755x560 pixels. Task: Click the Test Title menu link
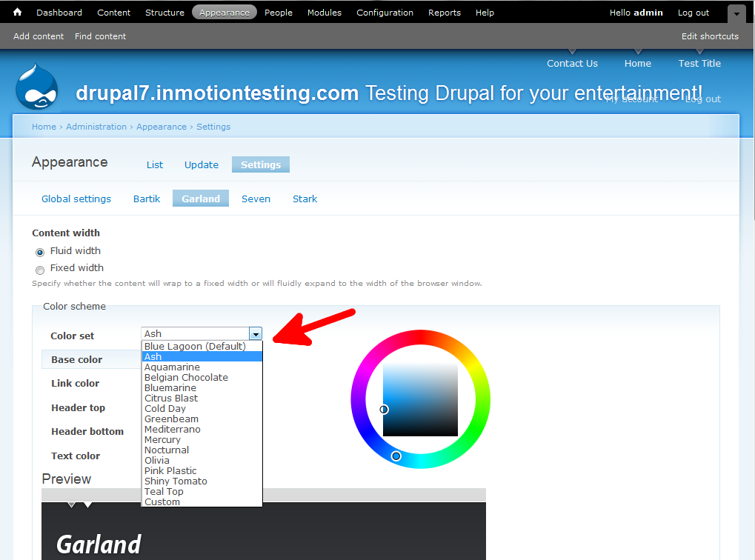tap(699, 63)
